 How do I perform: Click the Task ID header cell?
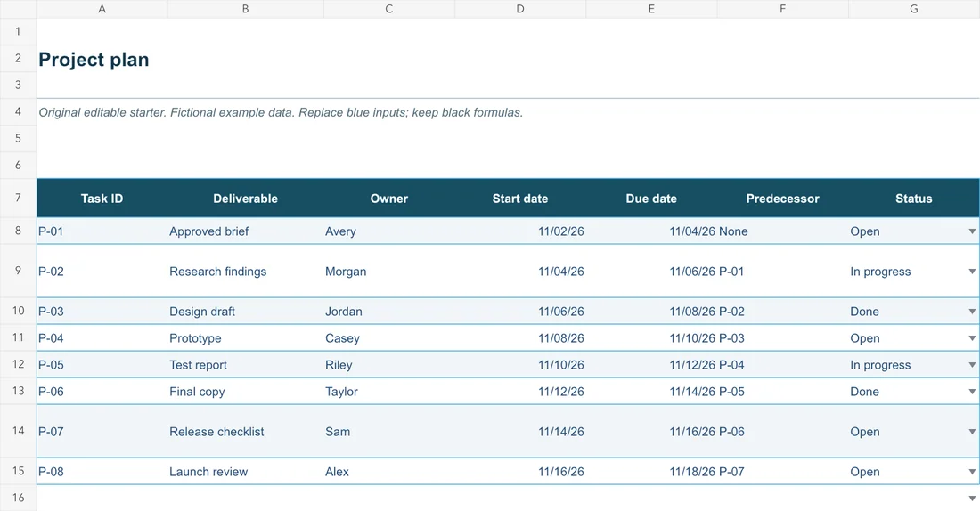pyautogui.click(x=102, y=198)
